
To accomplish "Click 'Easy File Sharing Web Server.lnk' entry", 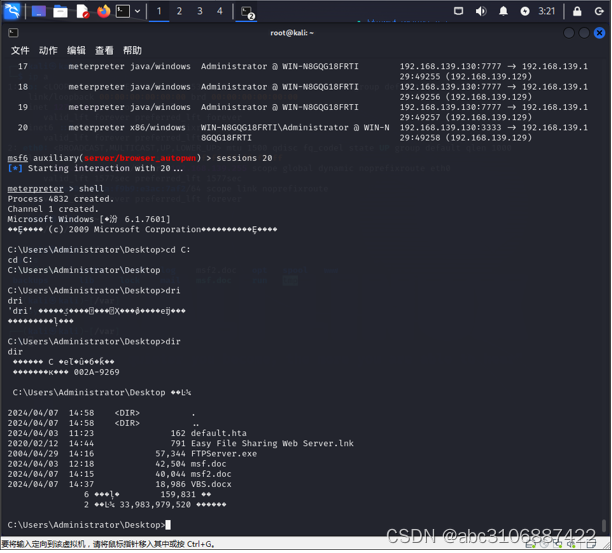I will (x=272, y=443).
